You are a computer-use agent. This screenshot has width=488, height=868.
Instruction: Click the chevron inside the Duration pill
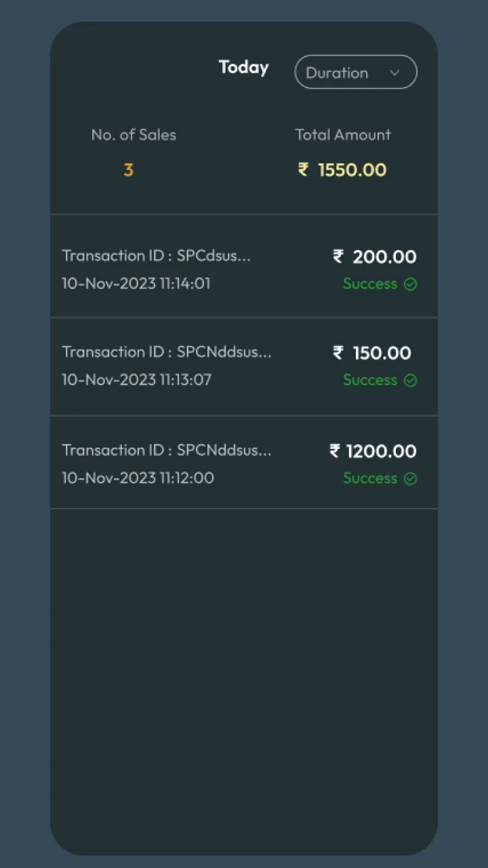[x=395, y=72]
